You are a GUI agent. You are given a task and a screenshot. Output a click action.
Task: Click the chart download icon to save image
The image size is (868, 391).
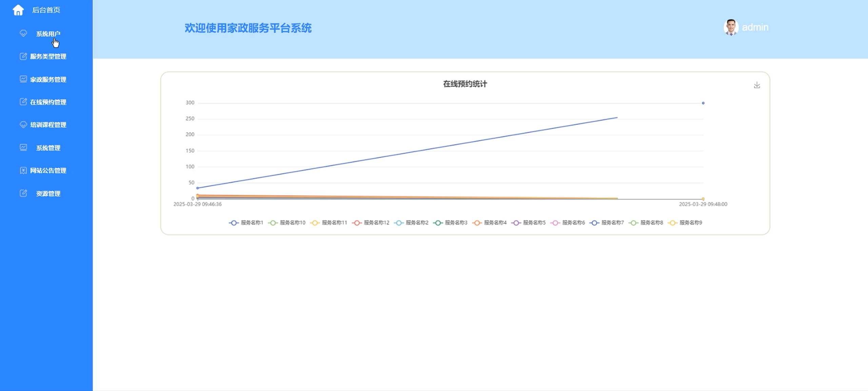click(757, 85)
